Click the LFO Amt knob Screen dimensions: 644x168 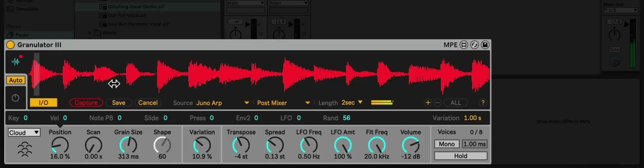[x=343, y=145]
